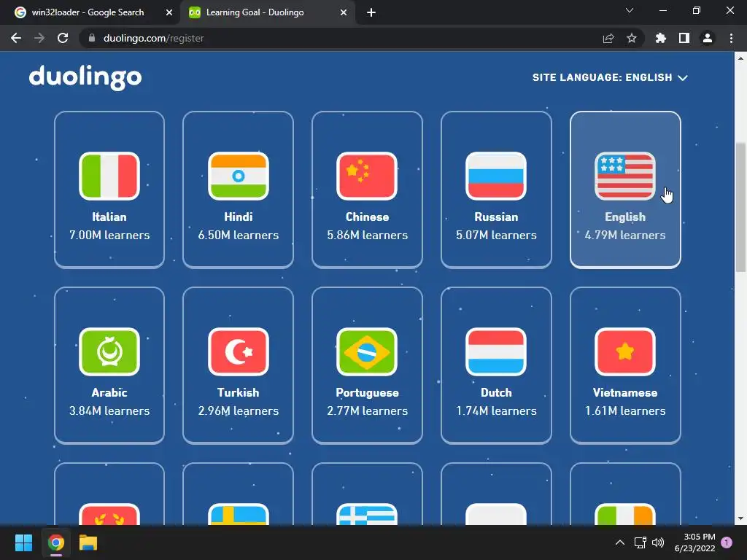Close the win32loader Google Search tab
This screenshot has width=747, height=560.
point(169,12)
